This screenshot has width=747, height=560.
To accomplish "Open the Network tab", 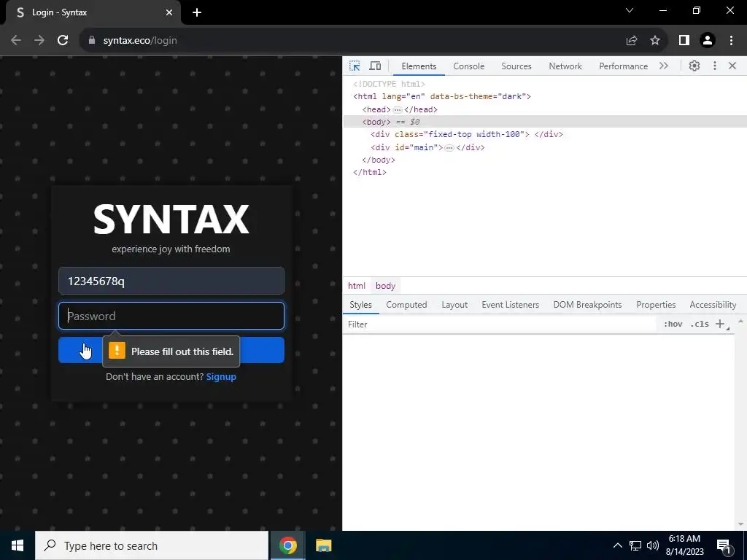I will [565, 66].
